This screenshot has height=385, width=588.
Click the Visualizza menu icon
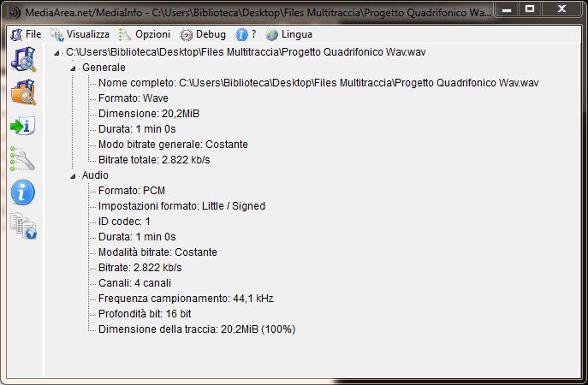[57, 34]
